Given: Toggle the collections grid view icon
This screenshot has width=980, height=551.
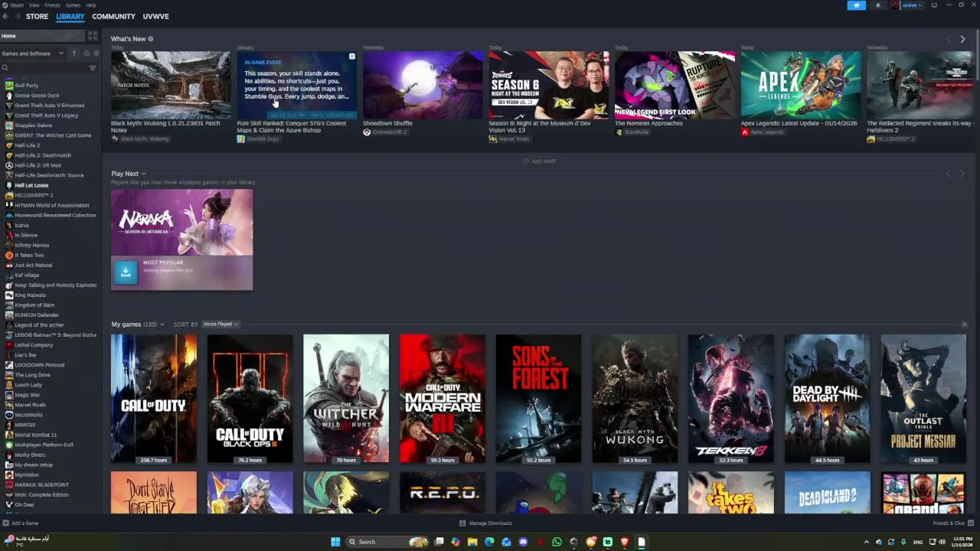Looking at the screenshot, I should (93, 36).
